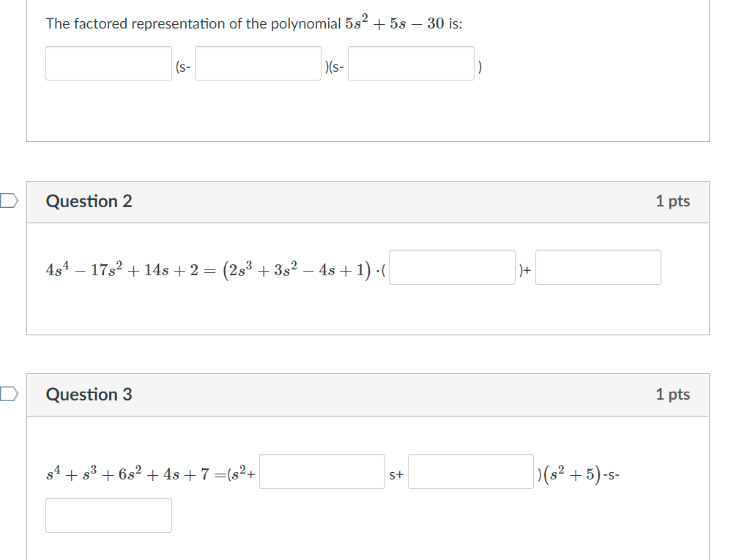This screenshot has width=747, height=560.
Task: Click the 1 pts label of Question 2
Action: (673, 201)
